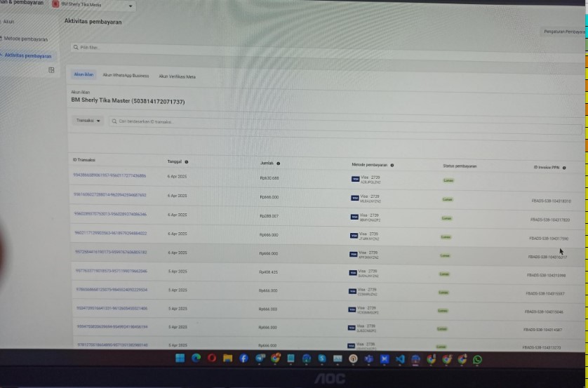Open the first transaction ID link for Rp630.689

click(x=109, y=175)
